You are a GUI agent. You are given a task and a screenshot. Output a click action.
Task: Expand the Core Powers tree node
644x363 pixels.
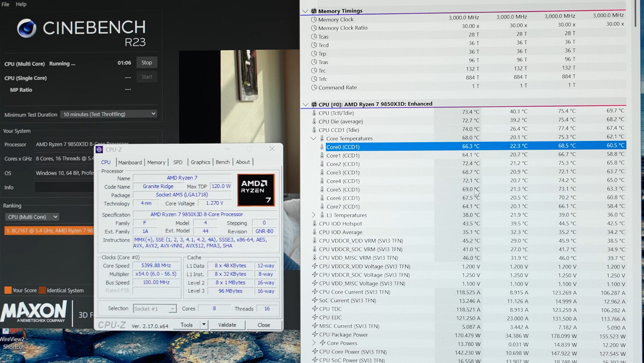coord(314,343)
